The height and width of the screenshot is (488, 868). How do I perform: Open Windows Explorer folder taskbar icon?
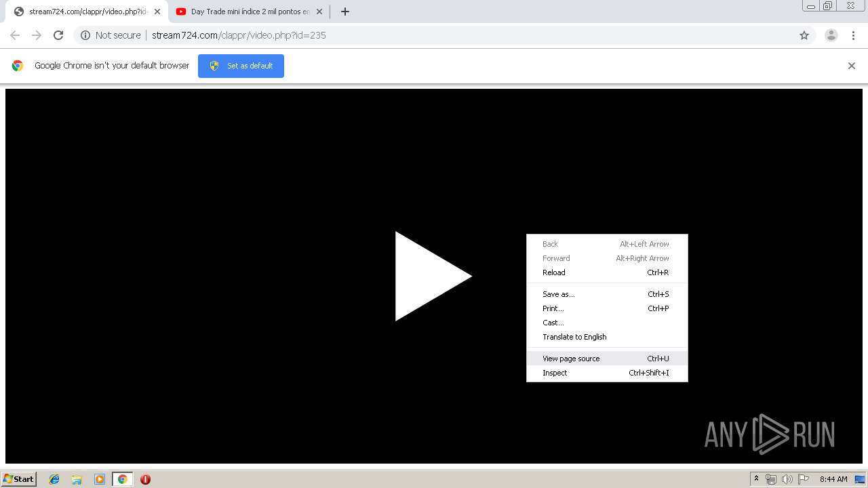77,479
